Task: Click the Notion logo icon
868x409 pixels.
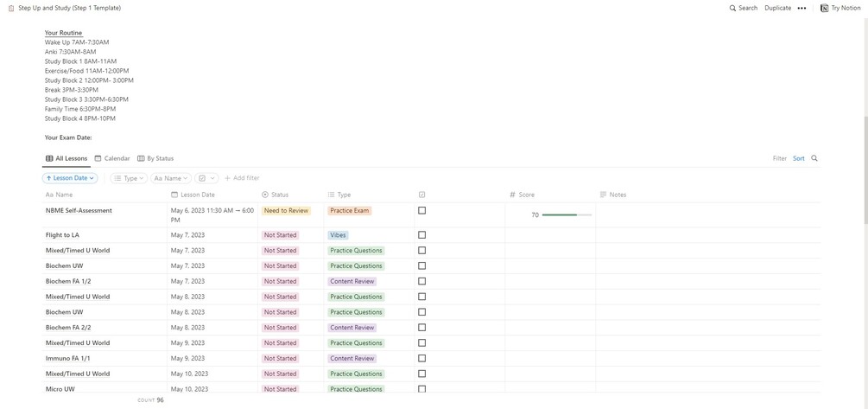Action: 824,8
